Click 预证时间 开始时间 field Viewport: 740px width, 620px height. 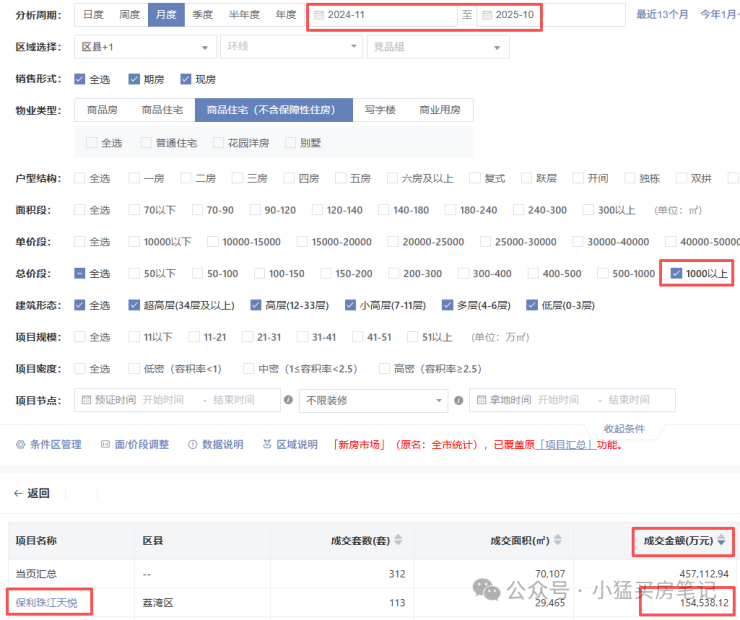(163, 400)
